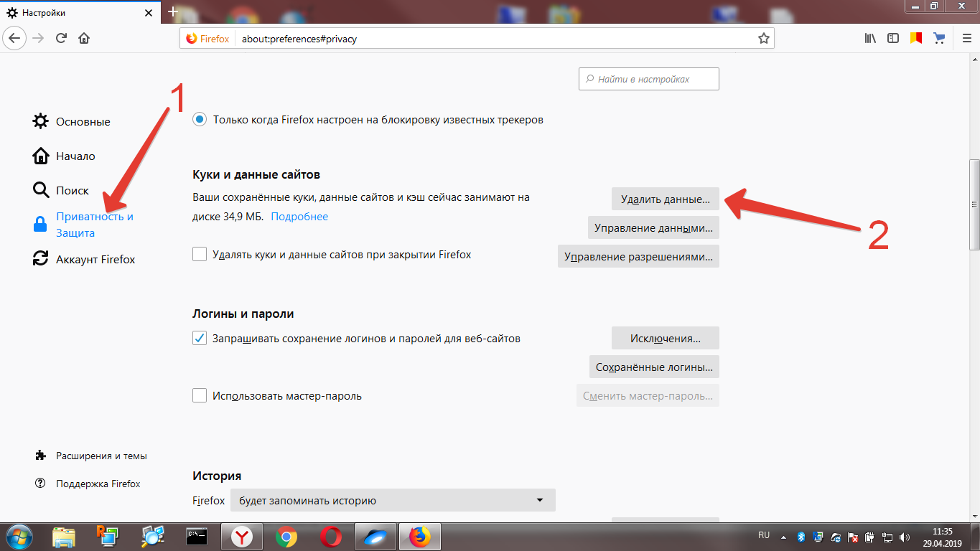Open the command prompt taskbar icon
Screen dimensions: 980x551
tap(197, 536)
